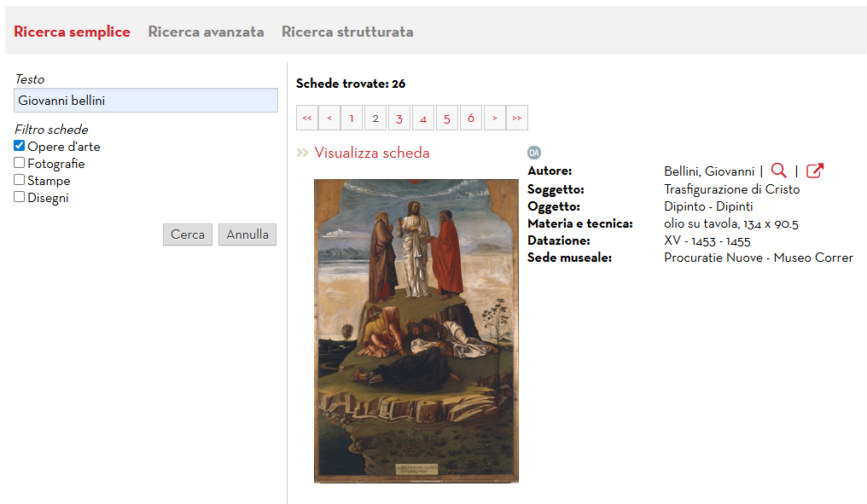Screen dimensions: 867x504
Task: Click the Cerca search button
Action: 187,234
